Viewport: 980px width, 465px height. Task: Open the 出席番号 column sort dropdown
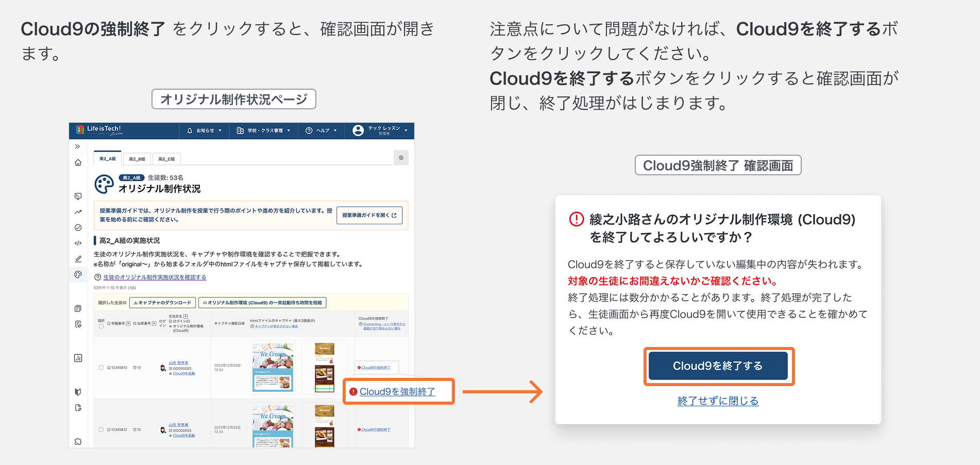point(154,324)
